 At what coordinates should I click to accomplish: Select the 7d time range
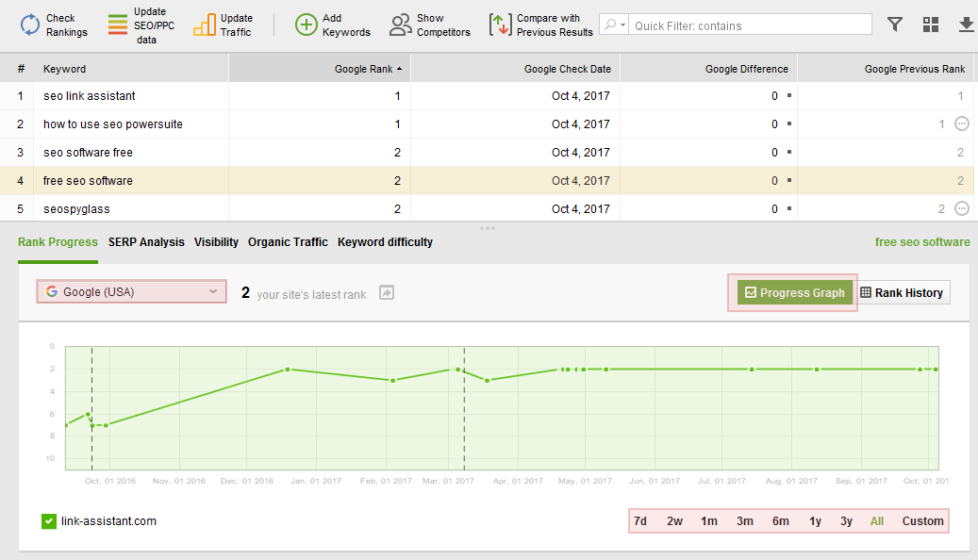[640, 521]
